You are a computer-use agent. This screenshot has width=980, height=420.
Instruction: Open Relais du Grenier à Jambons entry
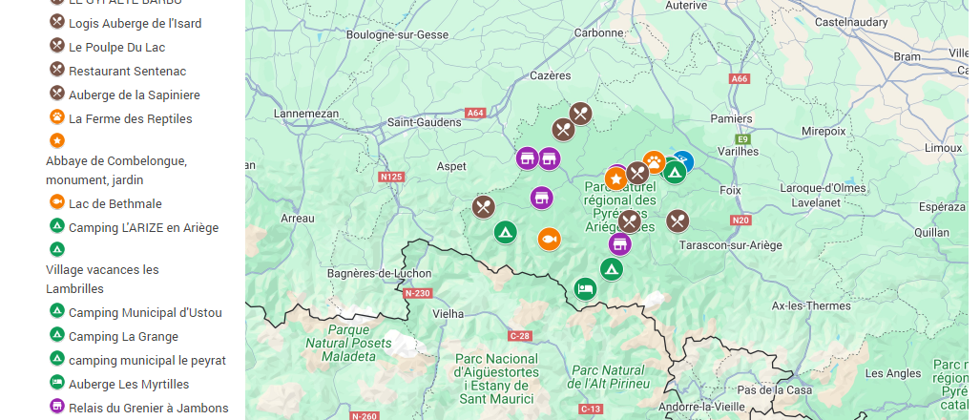[148, 409]
